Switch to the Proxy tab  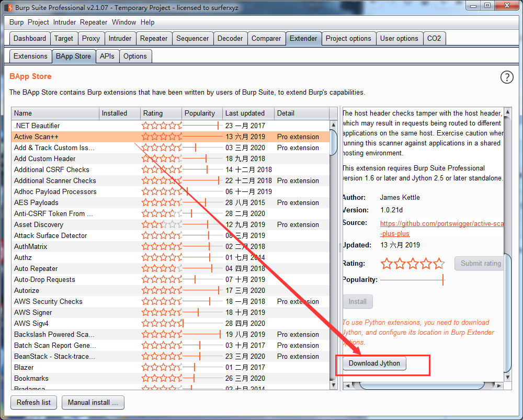(90, 38)
